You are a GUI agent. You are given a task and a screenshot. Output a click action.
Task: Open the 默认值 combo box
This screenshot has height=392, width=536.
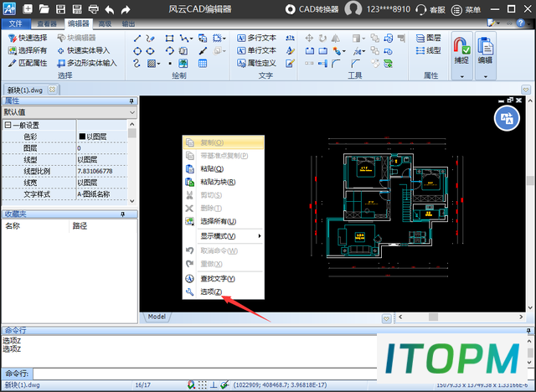70,112
